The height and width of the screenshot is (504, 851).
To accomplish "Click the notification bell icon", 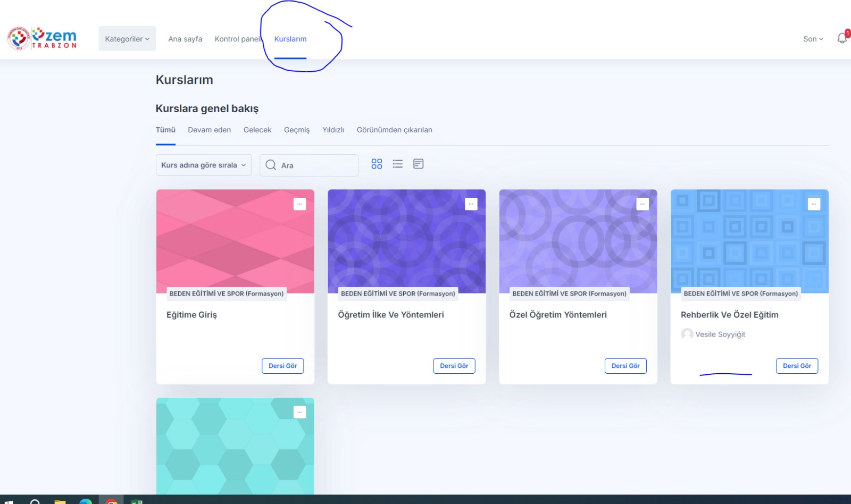I will pyautogui.click(x=841, y=38).
